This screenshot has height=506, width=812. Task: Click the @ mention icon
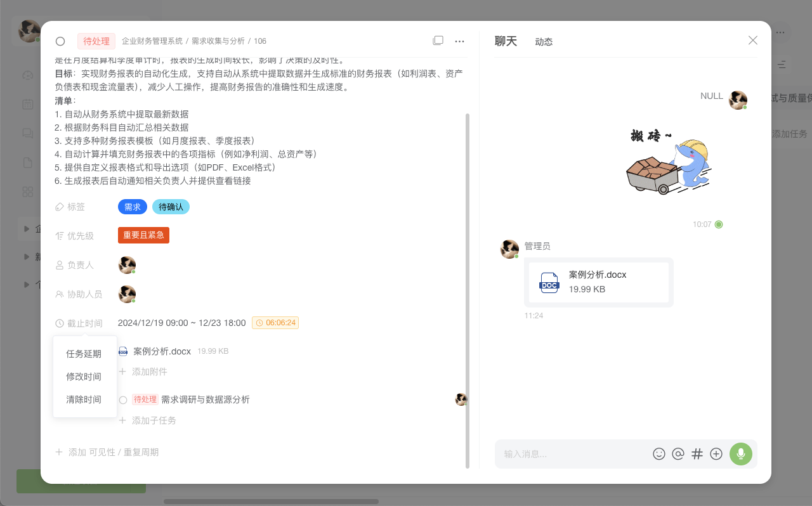point(678,454)
